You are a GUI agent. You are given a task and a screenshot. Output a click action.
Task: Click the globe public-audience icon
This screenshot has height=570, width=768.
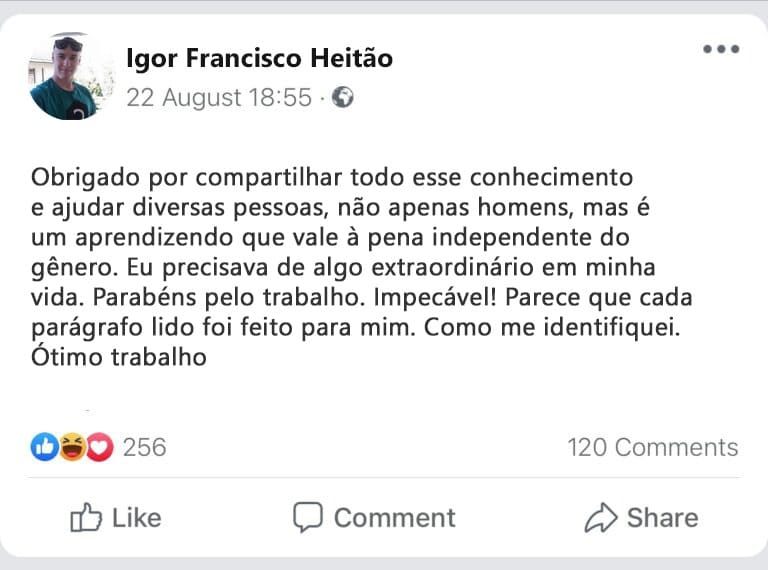click(x=343, y=98)
